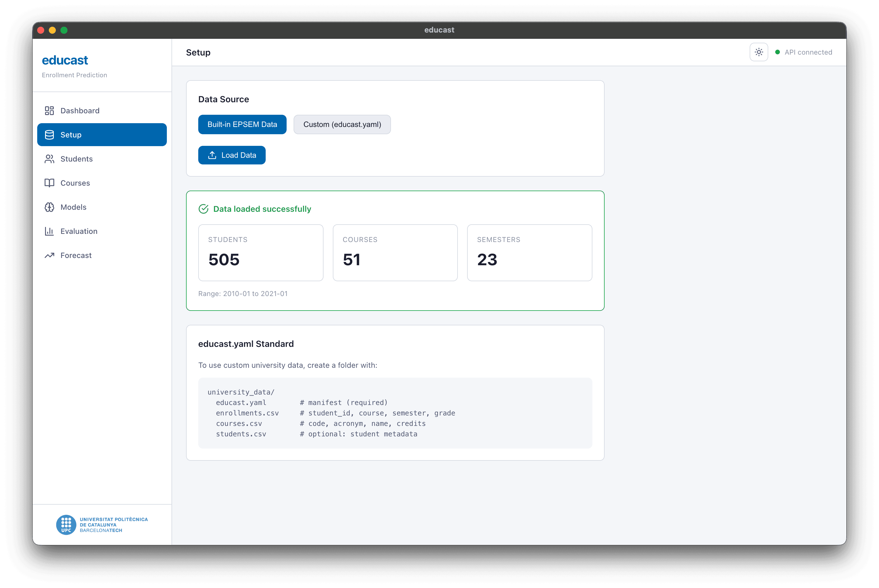Toggle the light/dark theme sun icon

point(759,52)
